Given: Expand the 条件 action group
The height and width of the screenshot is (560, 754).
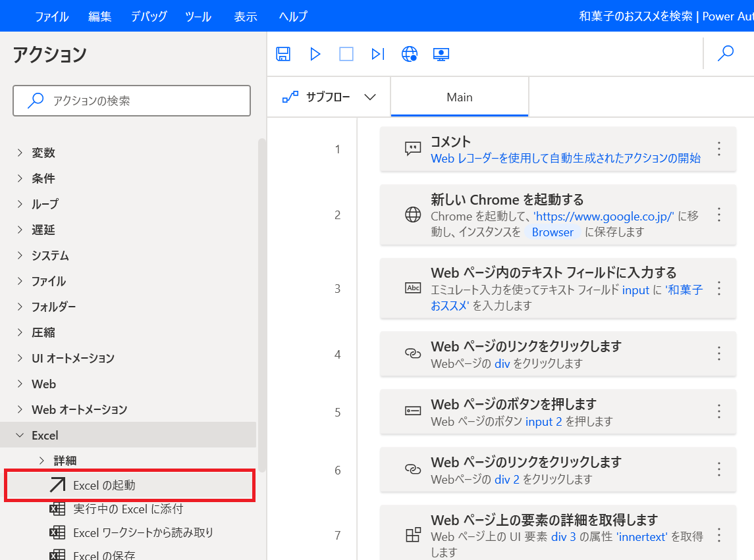Looking at the screenshot, I should tap(20, 178).
